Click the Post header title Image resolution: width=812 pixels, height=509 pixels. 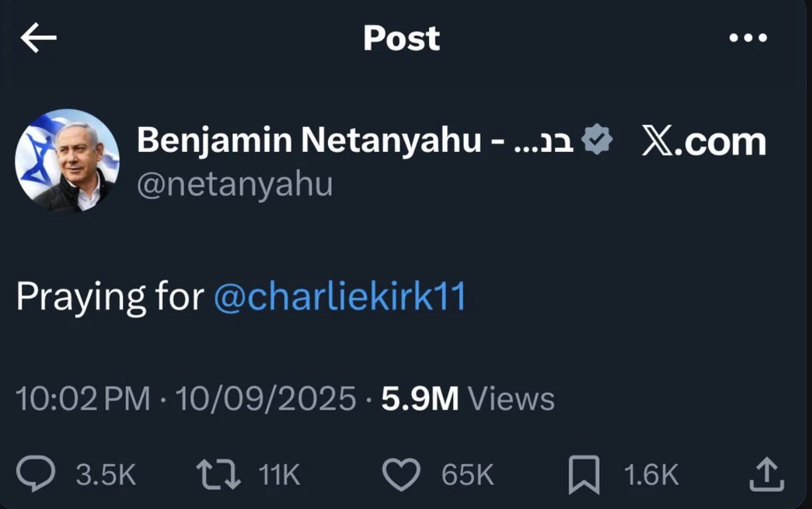point(401,38)
